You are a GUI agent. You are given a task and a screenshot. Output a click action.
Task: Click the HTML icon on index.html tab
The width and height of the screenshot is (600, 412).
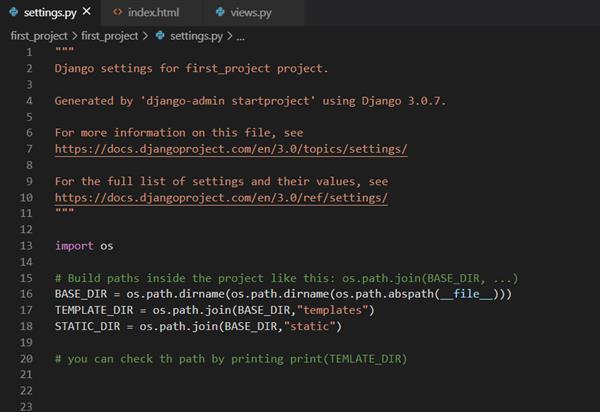click(117, 12)
